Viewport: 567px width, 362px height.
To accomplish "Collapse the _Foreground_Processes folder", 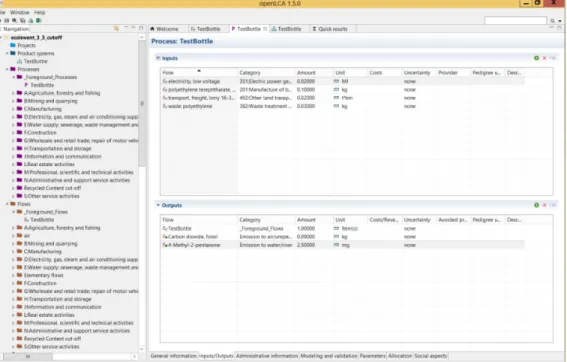I will (x=13, y=77).
